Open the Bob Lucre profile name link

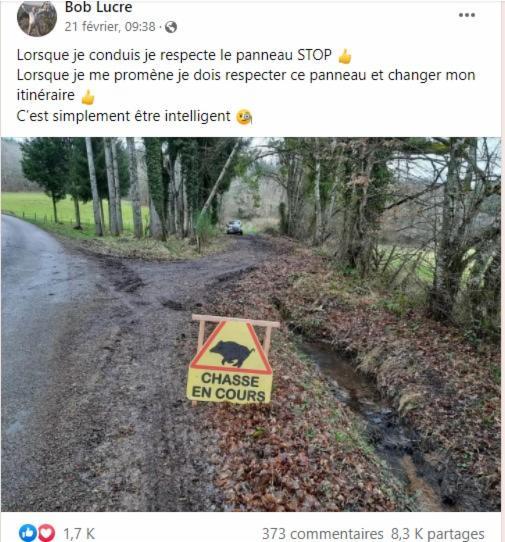[x=99, y=7]
